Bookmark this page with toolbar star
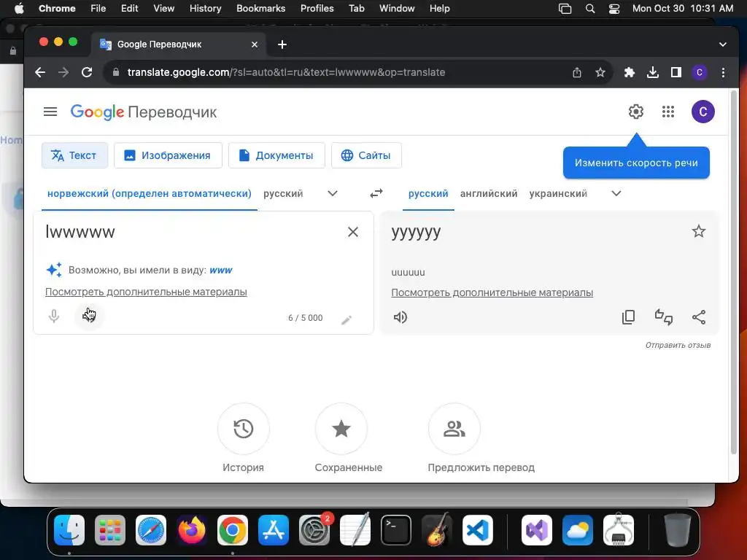747x560 pixels. 600,72
